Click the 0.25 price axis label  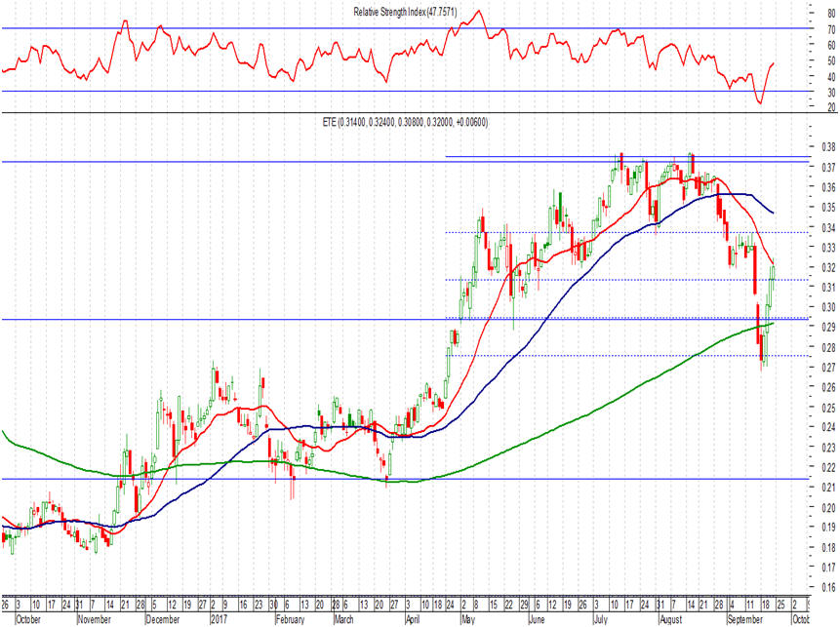coord(828,408)
